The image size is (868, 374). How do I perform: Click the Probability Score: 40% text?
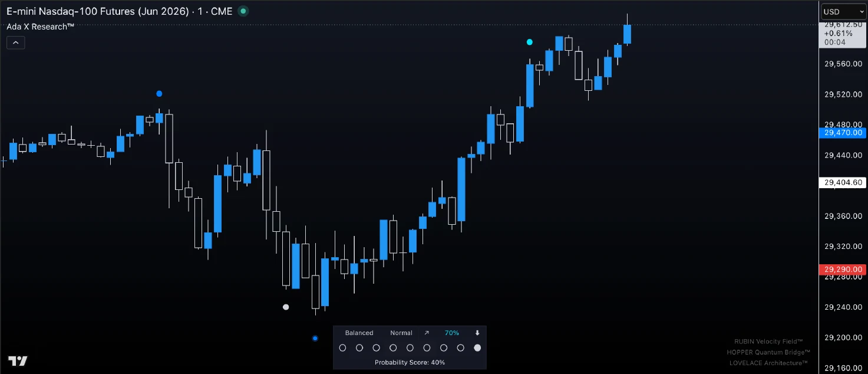pos(410,362)
